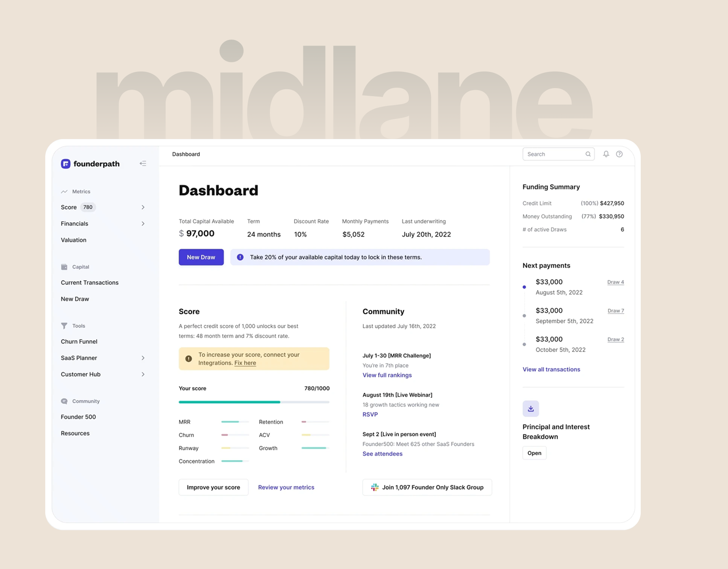Viewport: 728px width, 569px height.
Task: Open the Draw 4 link
Action: (x=616, y=282)
